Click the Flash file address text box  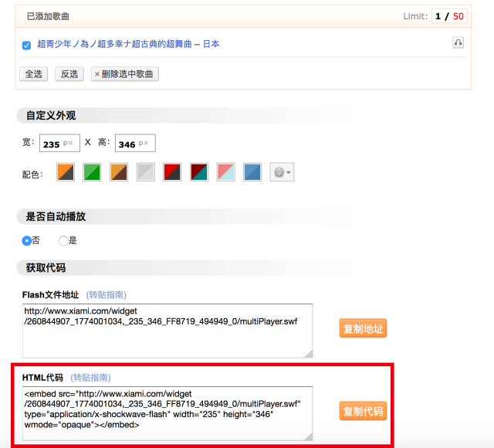[x=167, y=331]
